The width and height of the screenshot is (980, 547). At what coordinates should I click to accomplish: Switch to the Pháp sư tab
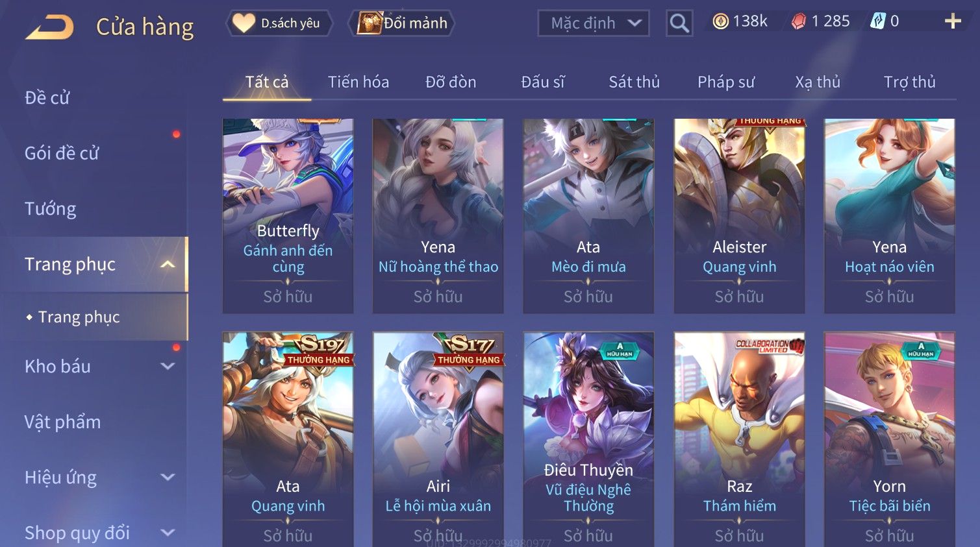[726, 82]
